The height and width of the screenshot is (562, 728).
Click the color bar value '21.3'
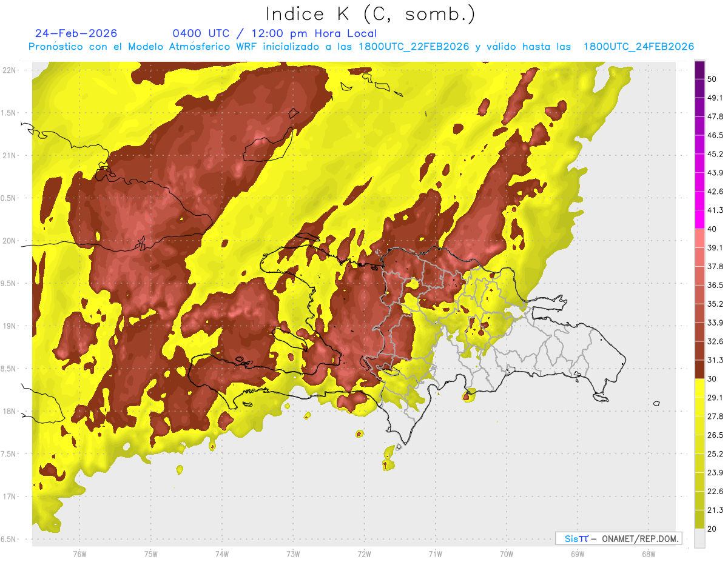tap(715, 510)
